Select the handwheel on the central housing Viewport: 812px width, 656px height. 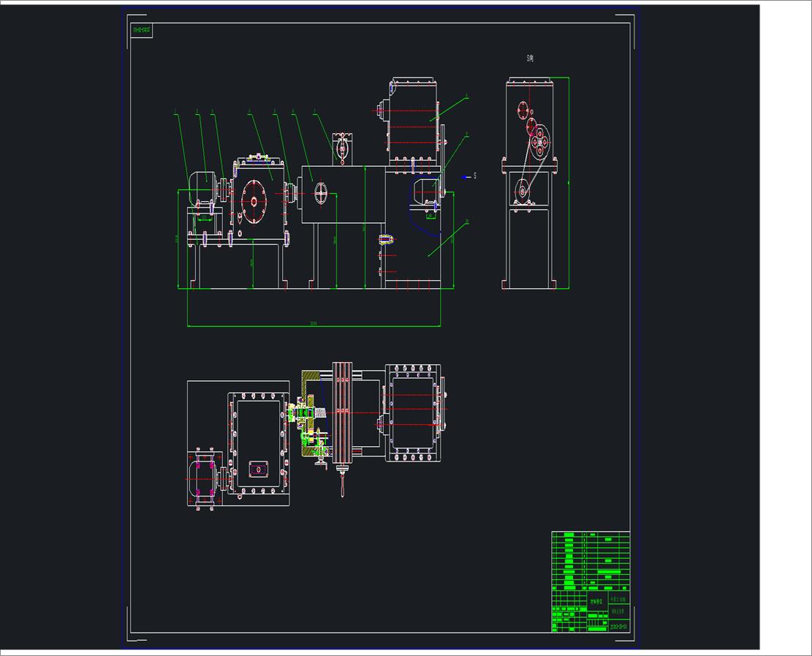322,193
